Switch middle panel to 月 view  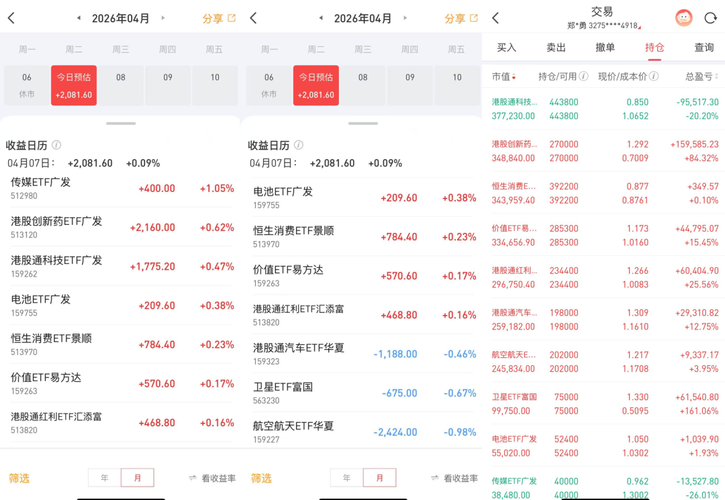pos(380,478)
